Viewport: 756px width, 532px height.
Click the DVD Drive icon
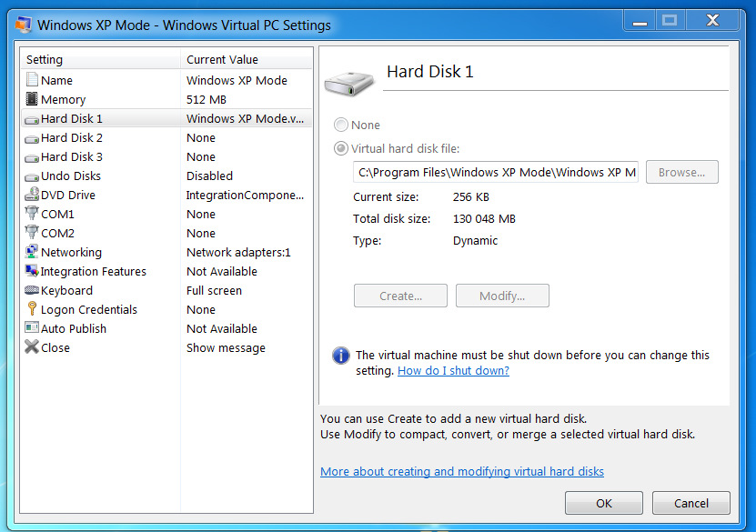(32, 195)
